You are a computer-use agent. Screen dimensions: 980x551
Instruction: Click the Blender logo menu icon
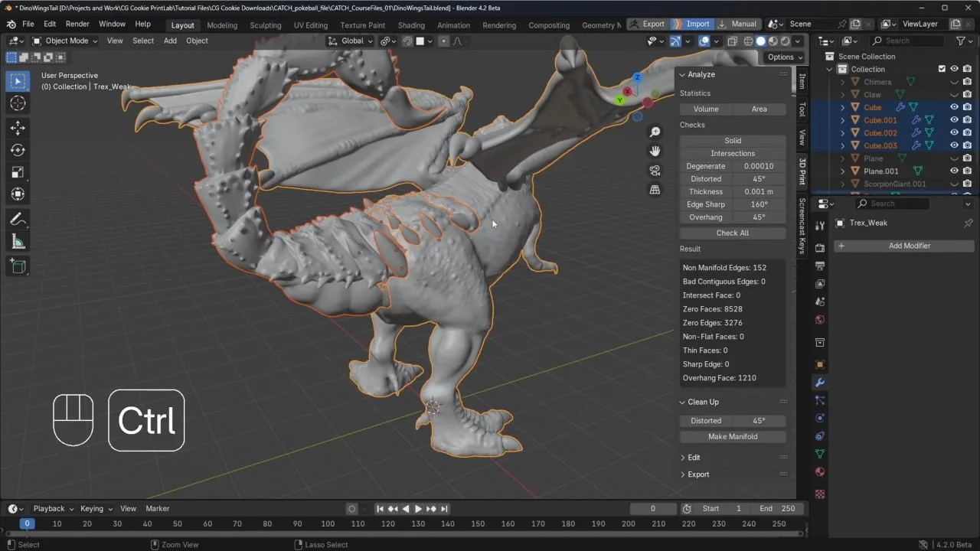coord(11,24)
